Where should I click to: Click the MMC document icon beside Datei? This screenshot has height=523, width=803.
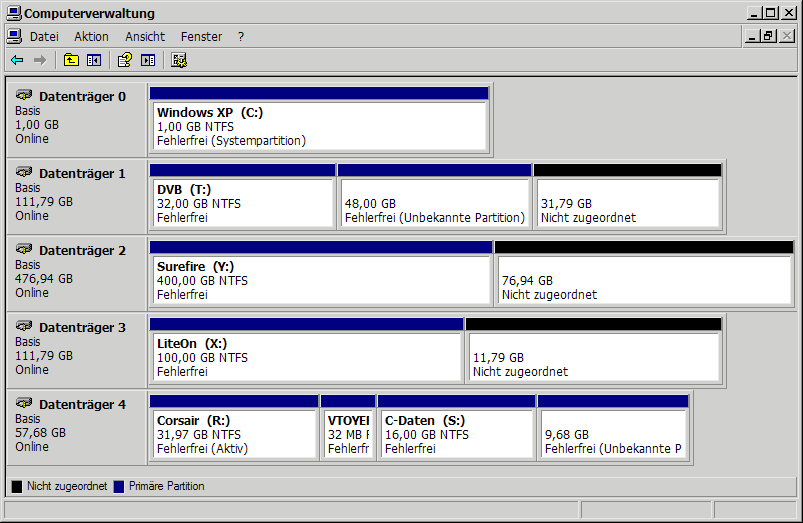(14, 36)
